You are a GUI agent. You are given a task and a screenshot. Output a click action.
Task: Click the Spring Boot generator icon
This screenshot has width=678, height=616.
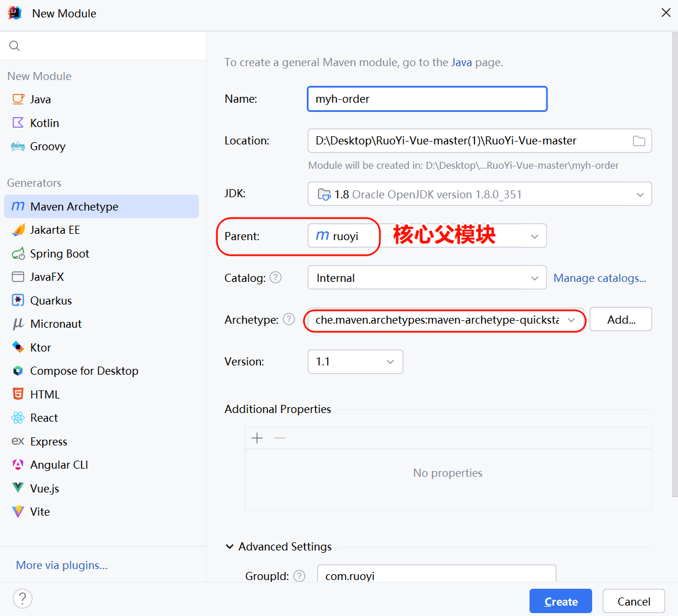click(18, 253)
